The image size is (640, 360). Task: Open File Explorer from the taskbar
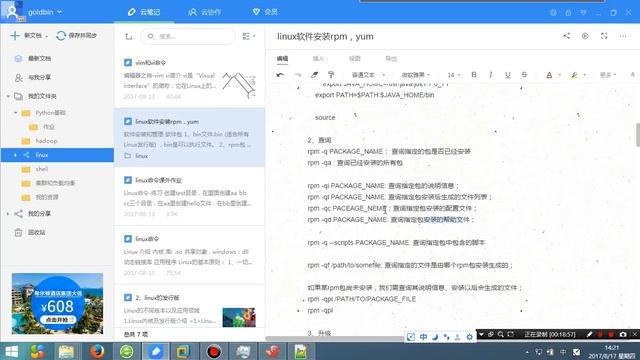pos(67,351)
